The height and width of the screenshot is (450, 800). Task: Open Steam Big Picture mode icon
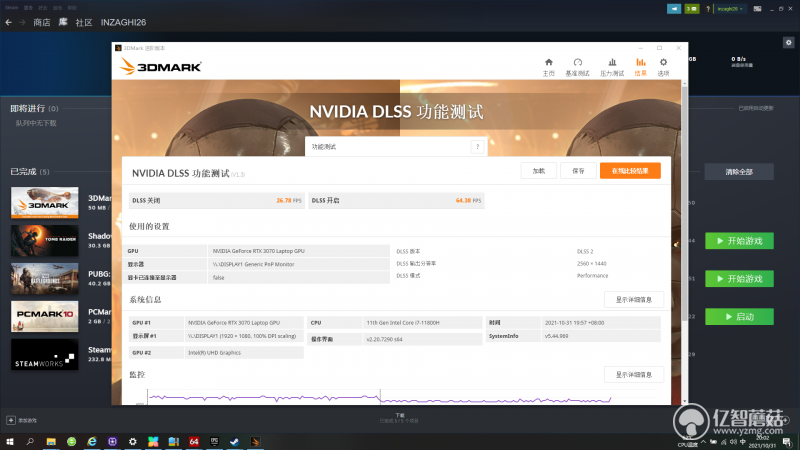coord(758,9)
